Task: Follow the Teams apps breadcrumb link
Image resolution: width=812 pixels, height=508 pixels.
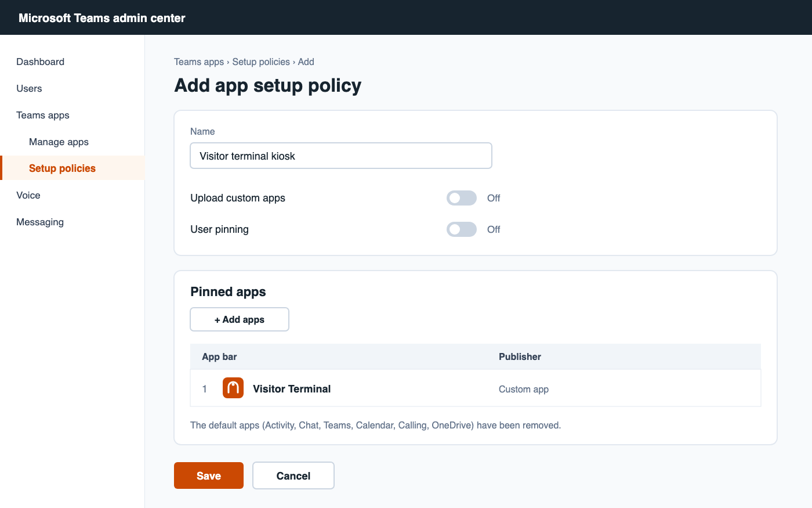Action: [x=199, y=62]
